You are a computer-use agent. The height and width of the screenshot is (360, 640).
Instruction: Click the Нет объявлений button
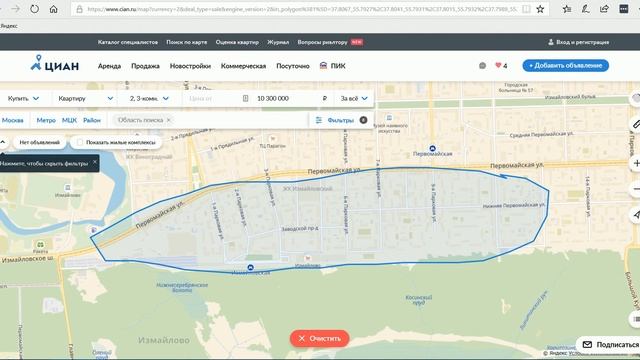40,142
